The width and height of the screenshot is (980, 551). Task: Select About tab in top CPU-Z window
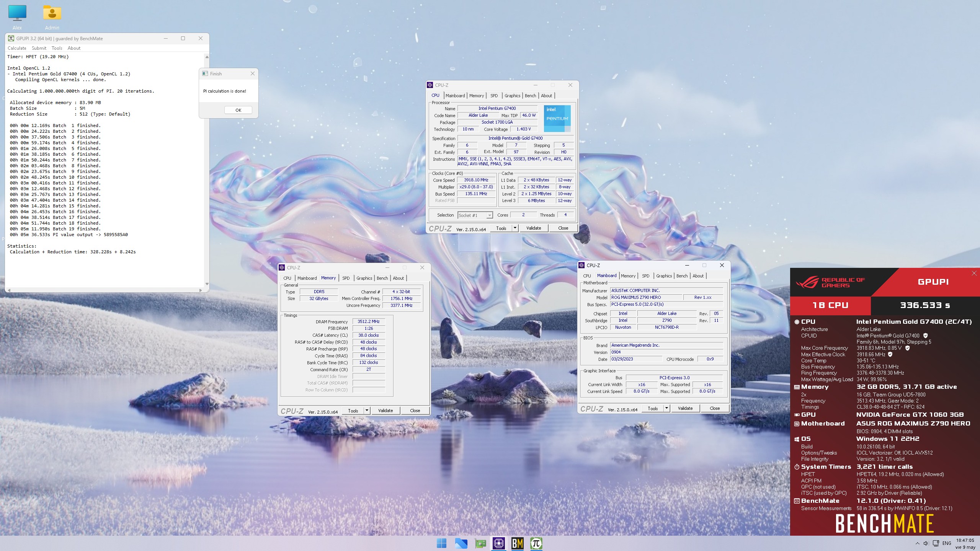click(x=546, y=96)
